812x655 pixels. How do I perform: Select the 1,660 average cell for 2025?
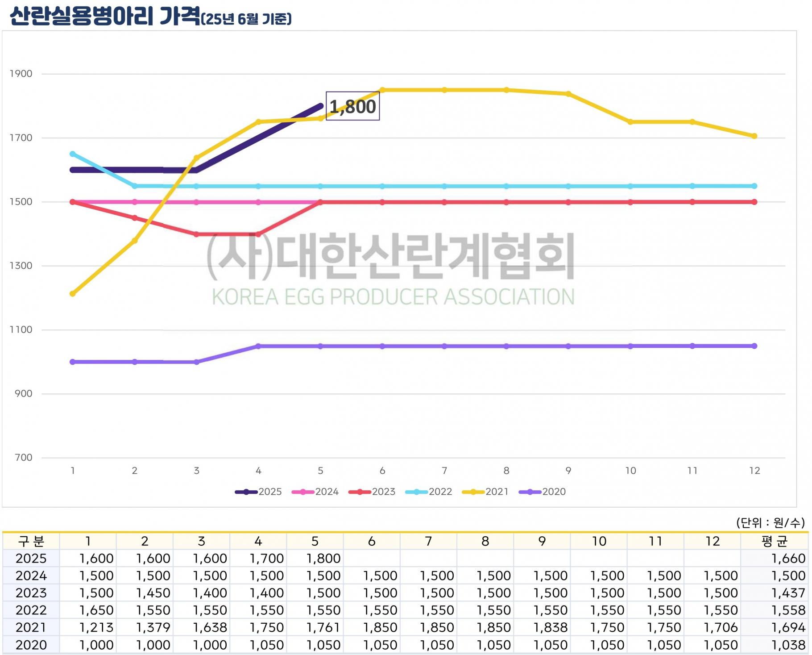tap(788, 558)
